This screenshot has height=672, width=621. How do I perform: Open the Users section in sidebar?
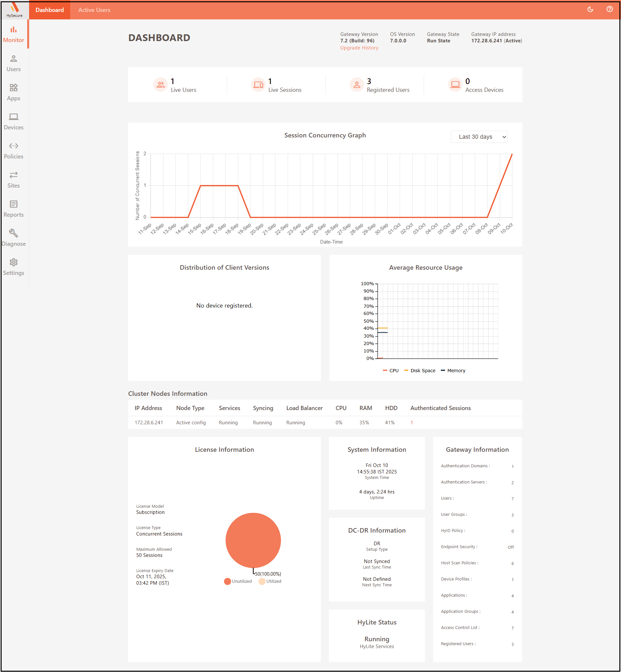coord(14,63)
